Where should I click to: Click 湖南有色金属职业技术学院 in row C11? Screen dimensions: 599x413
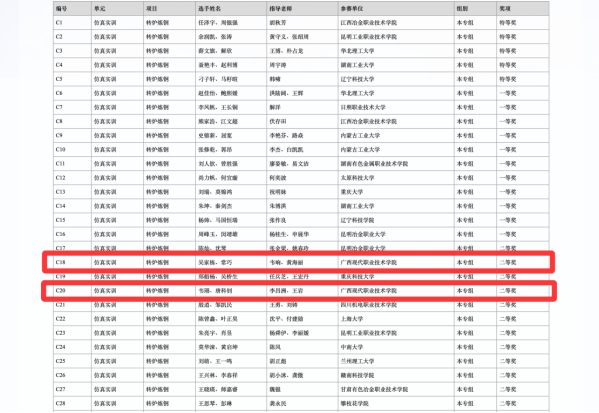(x=374, y=164)
